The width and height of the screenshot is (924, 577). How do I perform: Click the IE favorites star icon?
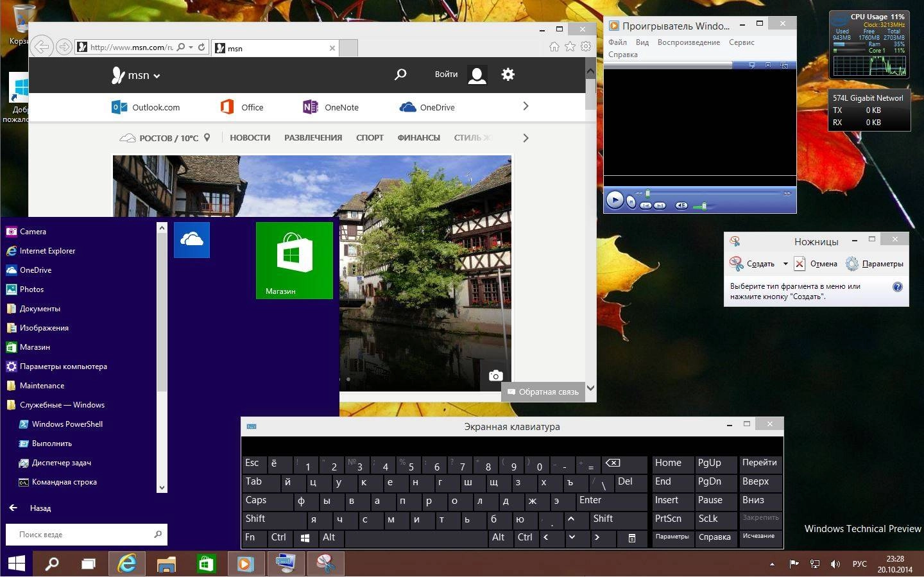[x=570, y=46]
